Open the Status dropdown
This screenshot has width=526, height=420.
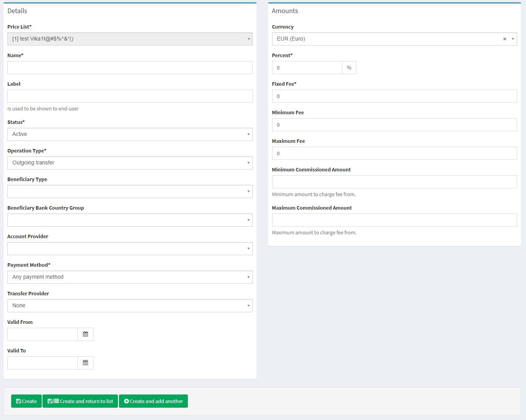tap(130, 134)
